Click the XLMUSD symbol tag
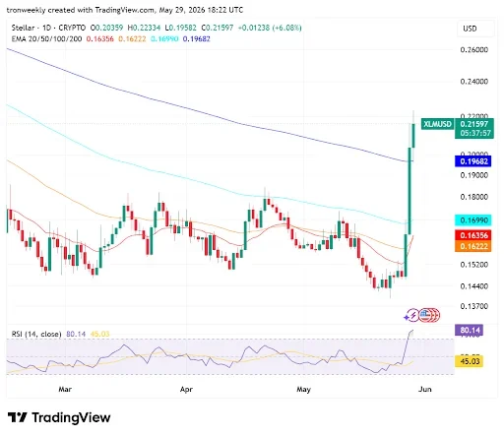Screen dimensions: 504x437 tap(437, 124)
